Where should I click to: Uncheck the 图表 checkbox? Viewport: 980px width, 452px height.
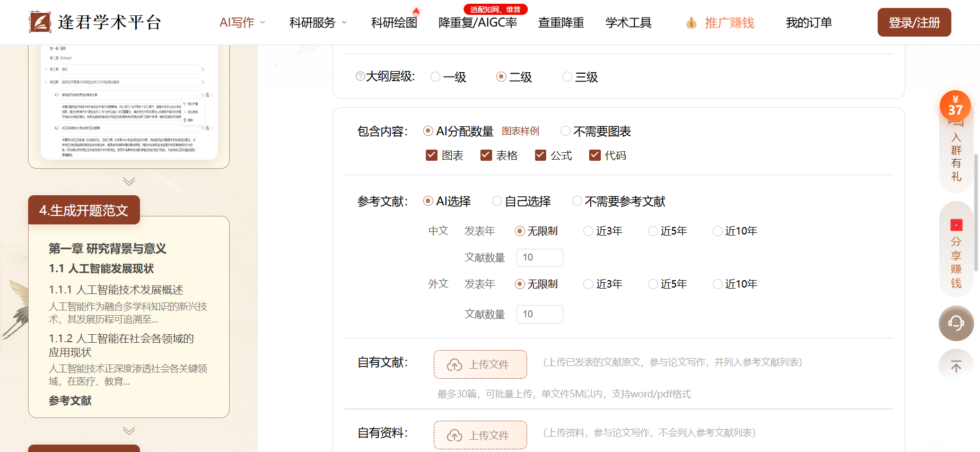432,155
